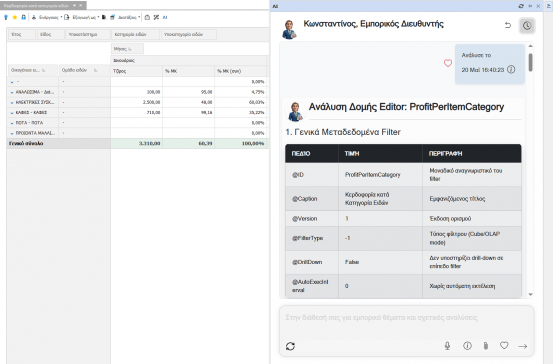Click the grand total turnover value 3.310,00
553x364 pixels.
[136, 144]
